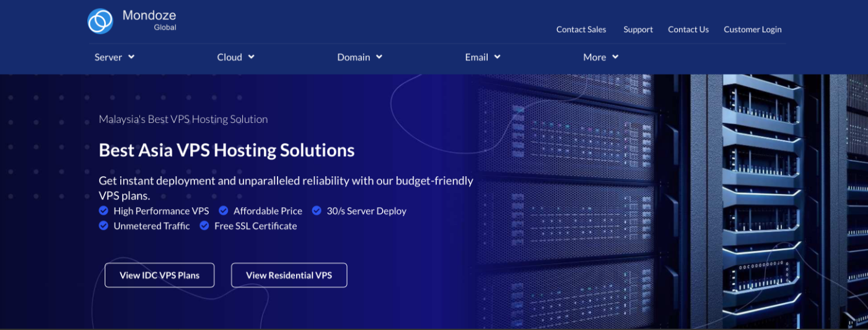Open the Domain menu item
This screenshot has width=868, height=330.
point(353,57)
